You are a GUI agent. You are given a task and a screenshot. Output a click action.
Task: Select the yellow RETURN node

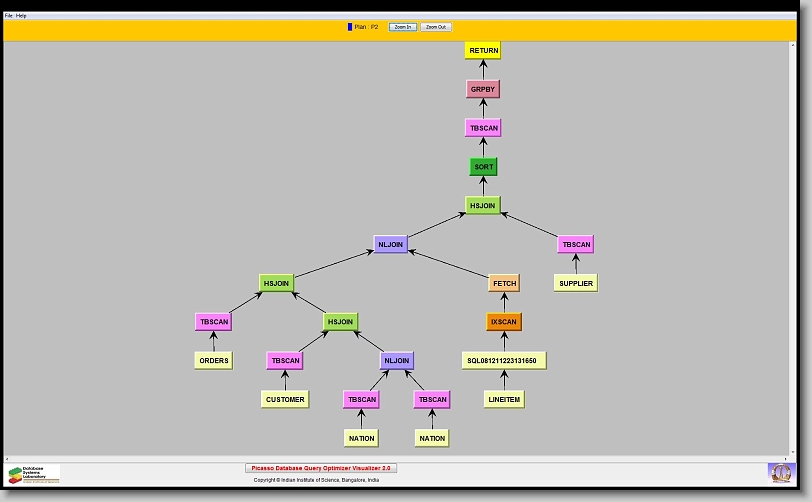tap(483, 50)
